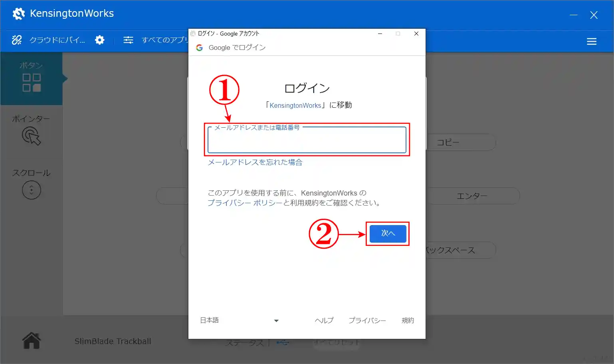This screenshot has width=614, height=364.
Task: Select the スクロール tab in sidebar
Action: 31,185
